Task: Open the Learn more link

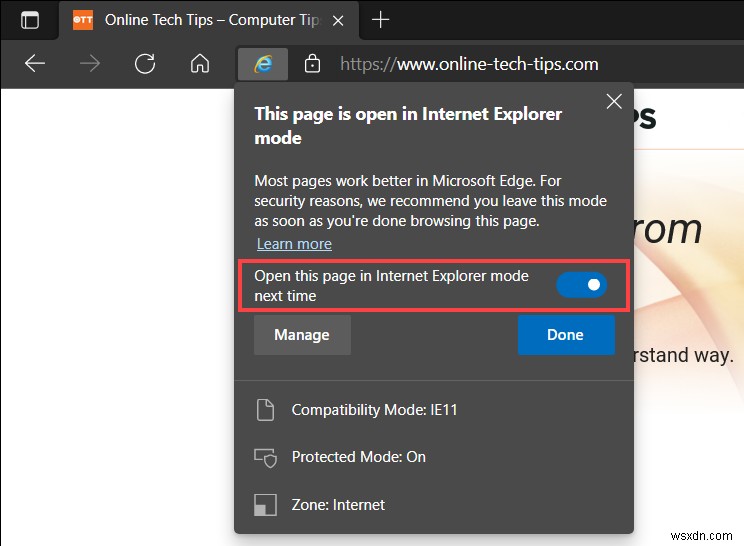Action: (294, 244)
